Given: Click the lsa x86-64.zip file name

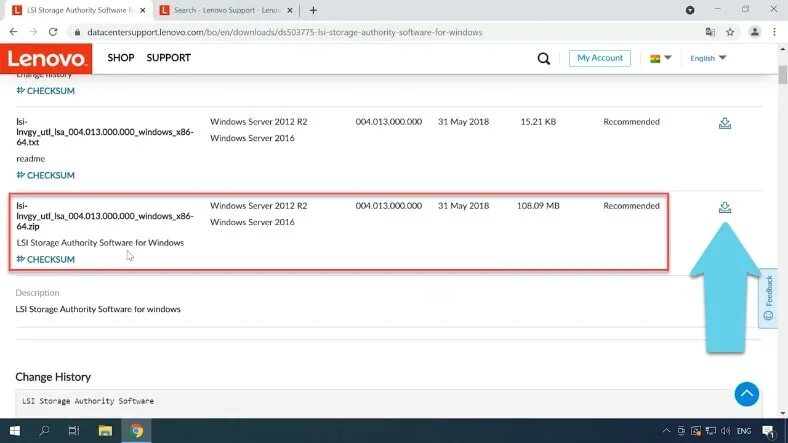Looking at the screenshot, I should [x=105, y=216].
